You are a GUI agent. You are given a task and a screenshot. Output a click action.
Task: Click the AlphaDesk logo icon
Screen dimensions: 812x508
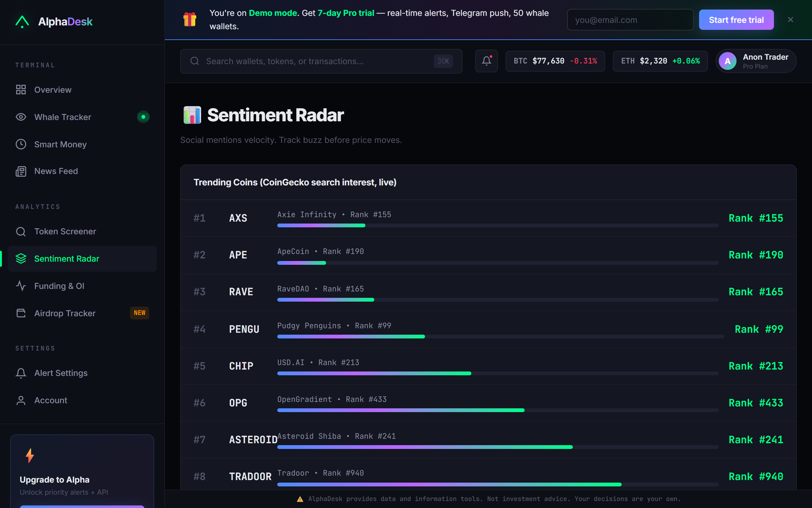22,22
